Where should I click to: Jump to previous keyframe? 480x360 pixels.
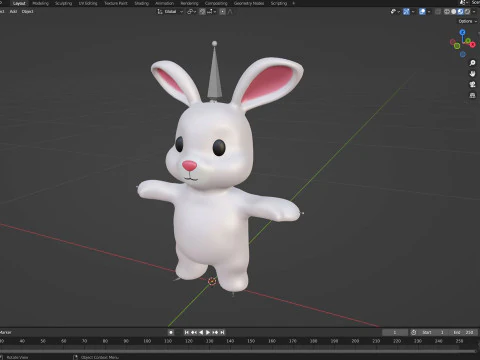click(194, 332)
